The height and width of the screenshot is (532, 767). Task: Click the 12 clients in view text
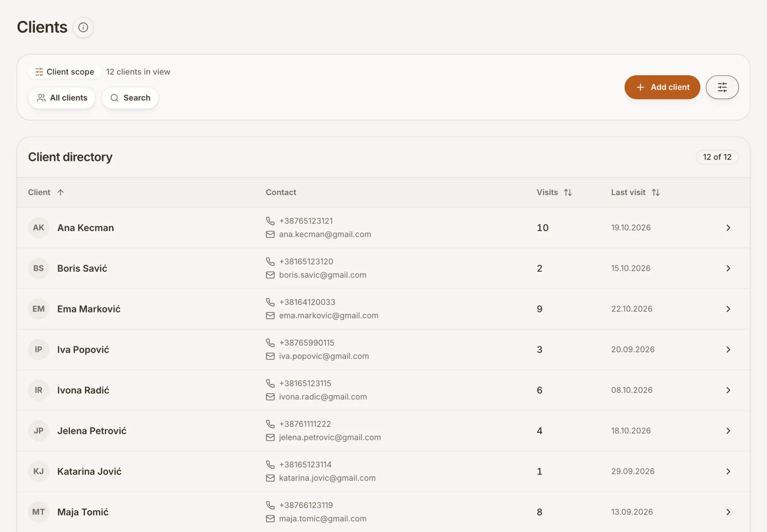click(138, 72)
